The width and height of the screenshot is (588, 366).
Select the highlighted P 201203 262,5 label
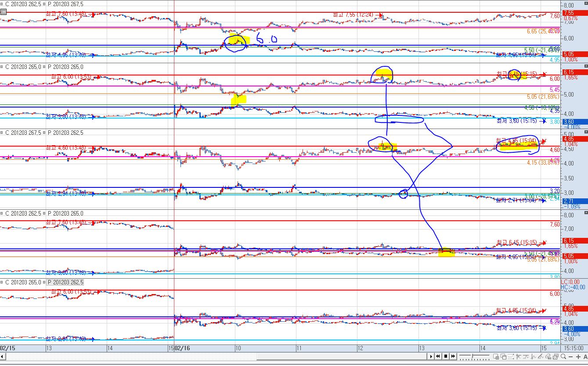click(x=65, y=282)
